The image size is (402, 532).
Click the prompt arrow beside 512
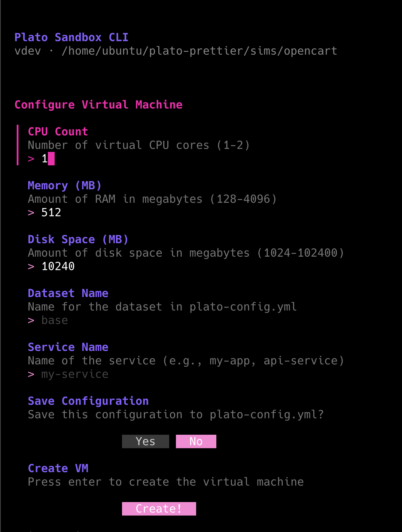click(x=31, y=213)
